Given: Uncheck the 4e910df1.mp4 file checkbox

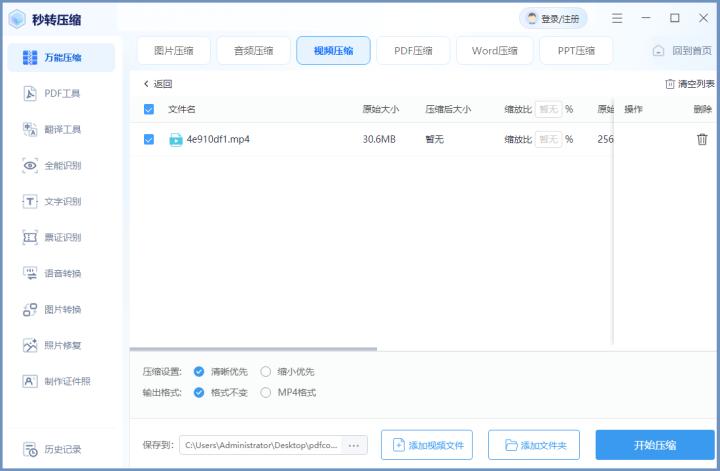Looking at the screenshot, I should tap(149, 139).
